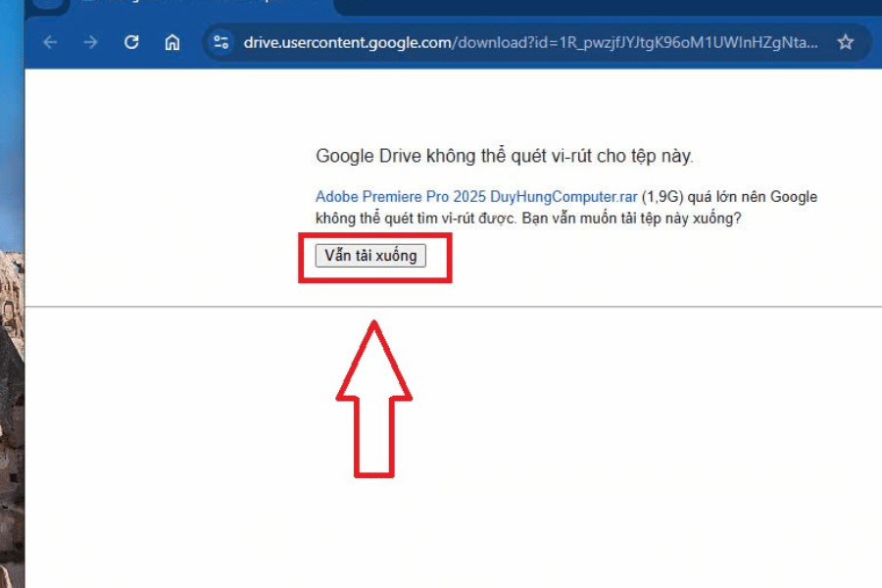The height and width of the screenshot is (588, 882).
Task: Click the browser Forward arrow
Action: click(90, 42)
